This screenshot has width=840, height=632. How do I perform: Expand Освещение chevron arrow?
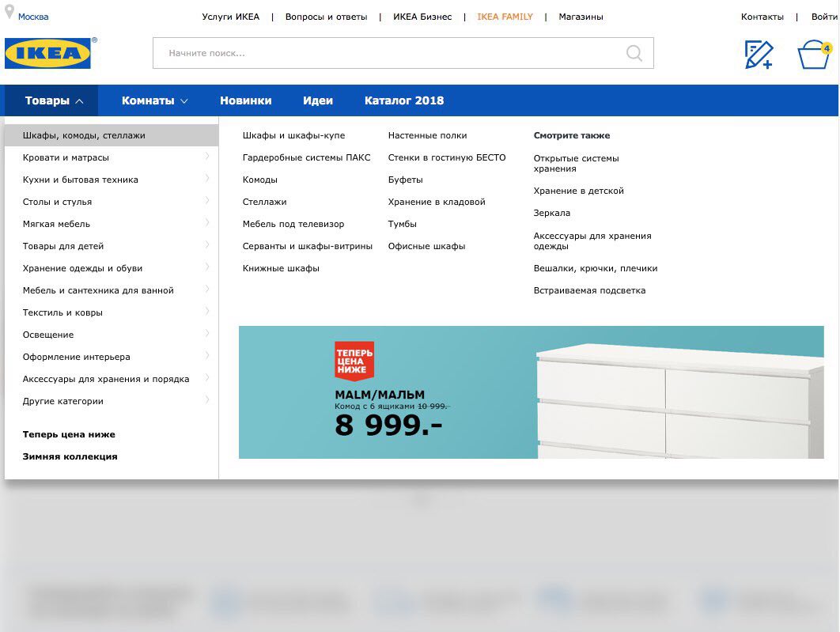[207, 334]
